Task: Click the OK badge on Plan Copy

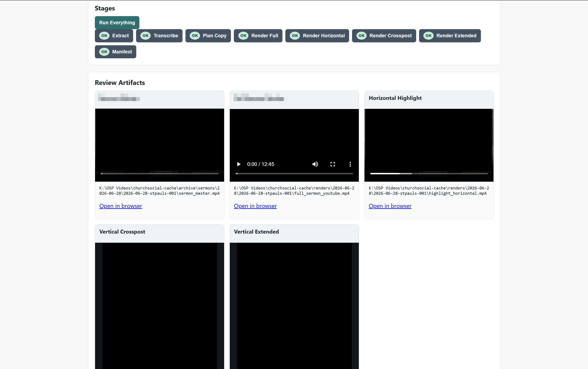Action: [x=195, y=36]
